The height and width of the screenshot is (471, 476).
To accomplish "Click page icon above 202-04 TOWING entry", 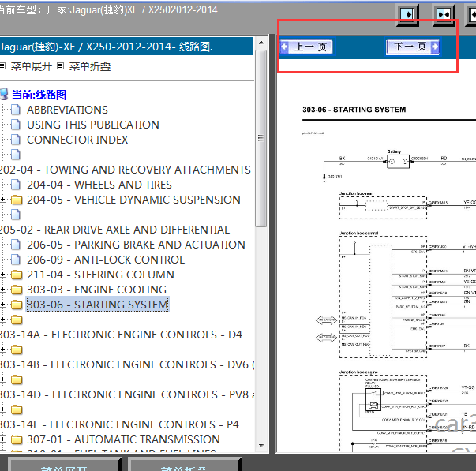I will [16, 155].
